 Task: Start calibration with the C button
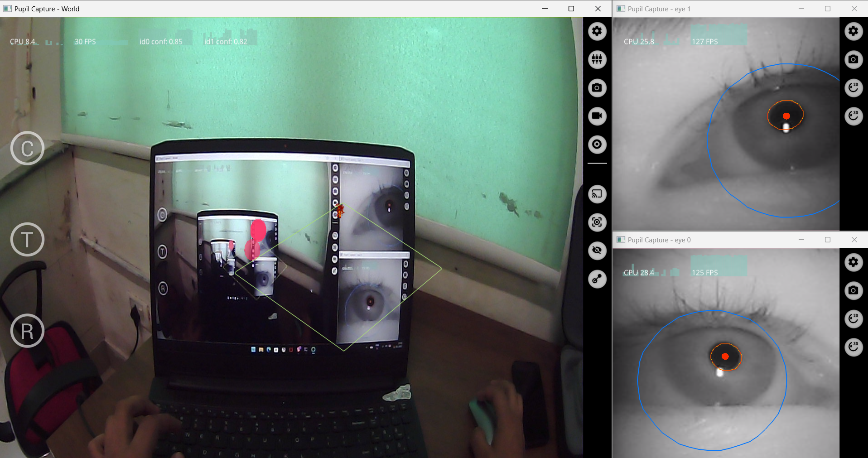(x=27, y=148)
